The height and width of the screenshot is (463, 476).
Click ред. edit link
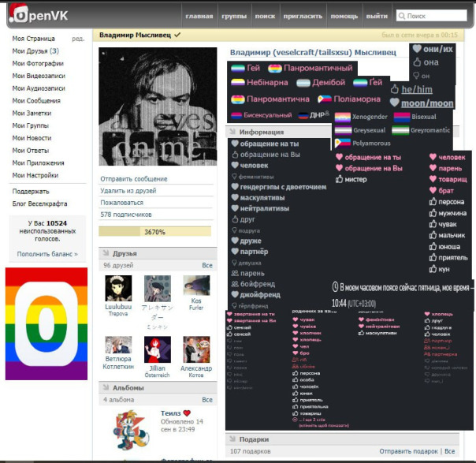coord(78,39)
